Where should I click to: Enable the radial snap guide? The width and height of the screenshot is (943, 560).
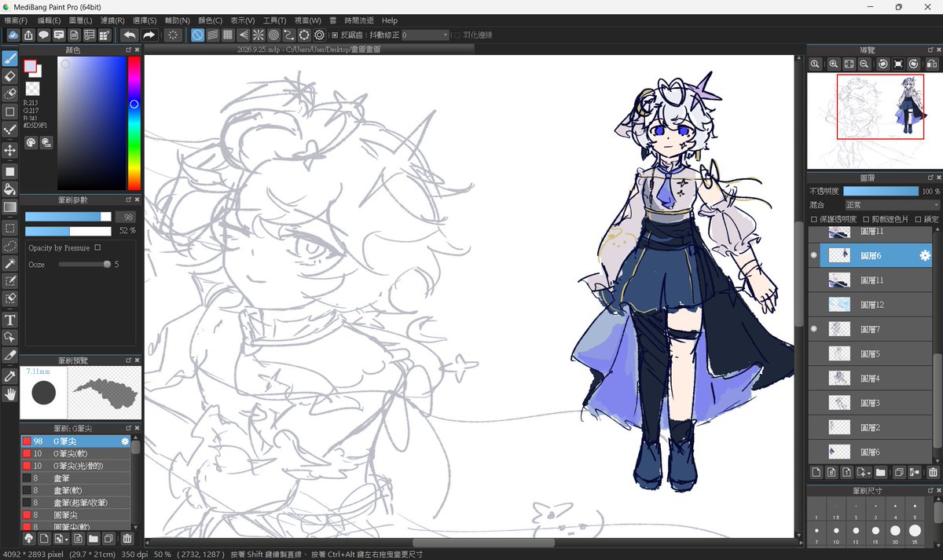point(259,35)
